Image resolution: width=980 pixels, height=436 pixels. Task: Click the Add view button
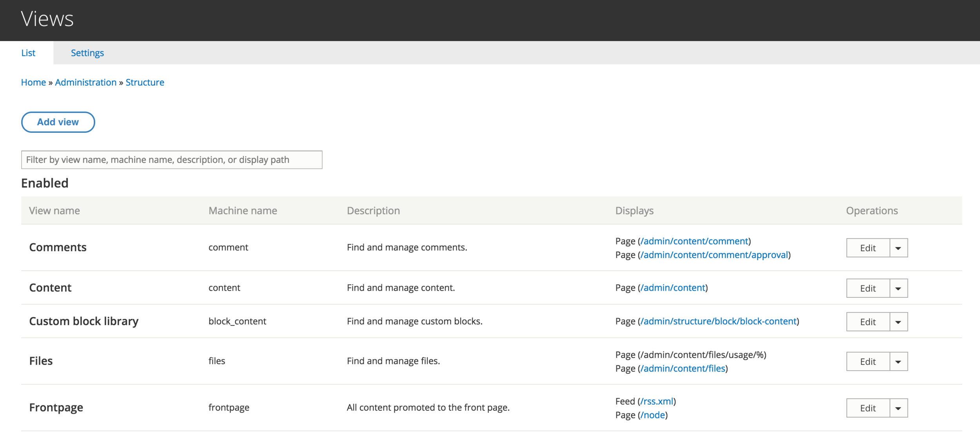pyautogui.click(x=58, y=122)
